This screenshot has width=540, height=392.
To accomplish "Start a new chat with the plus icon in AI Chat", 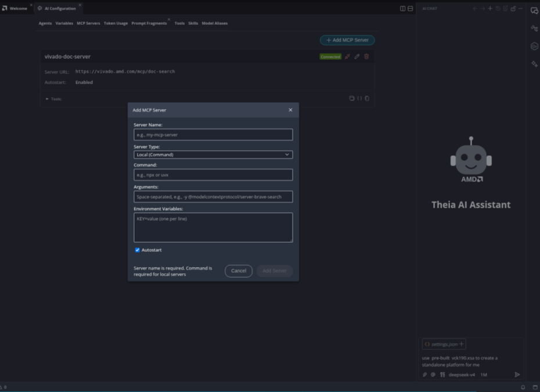I will pos(490,9).
